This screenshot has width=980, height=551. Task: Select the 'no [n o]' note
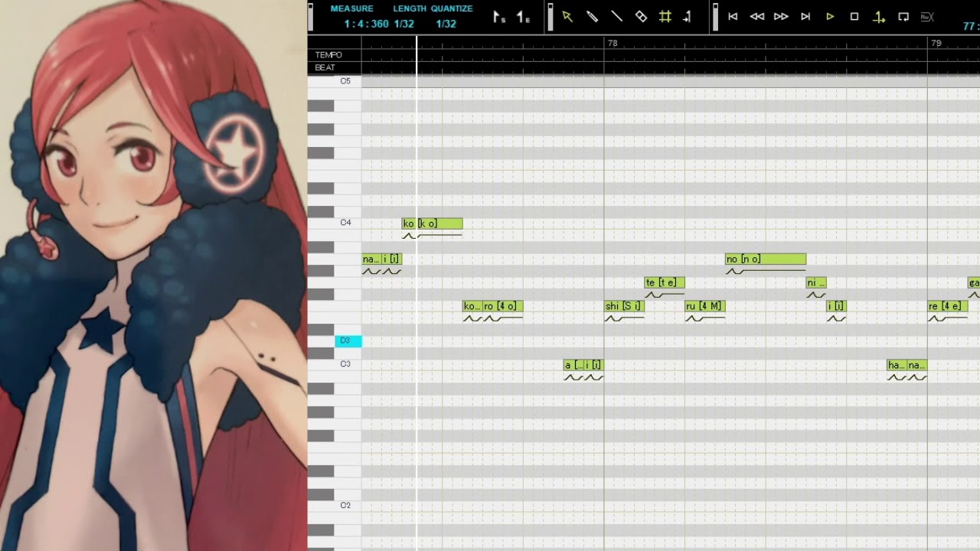point(766,259)
